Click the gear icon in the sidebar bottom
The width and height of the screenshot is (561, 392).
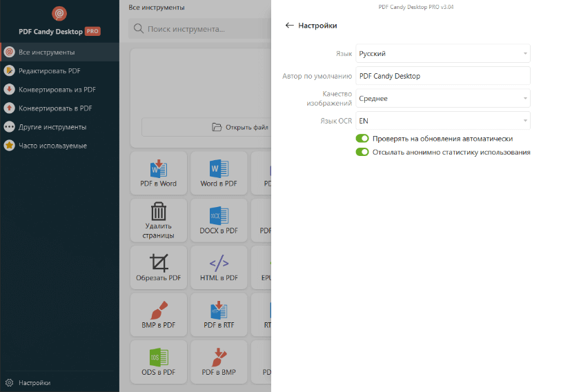coord(9,383)
